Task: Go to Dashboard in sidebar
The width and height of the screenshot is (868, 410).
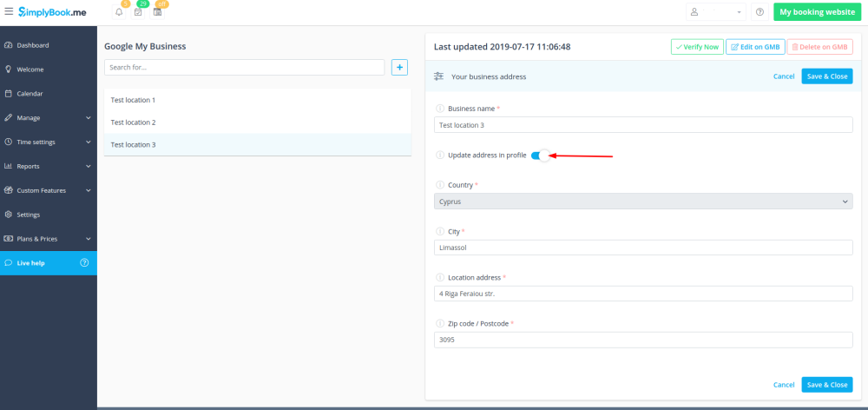Action: tap(33, 45)
